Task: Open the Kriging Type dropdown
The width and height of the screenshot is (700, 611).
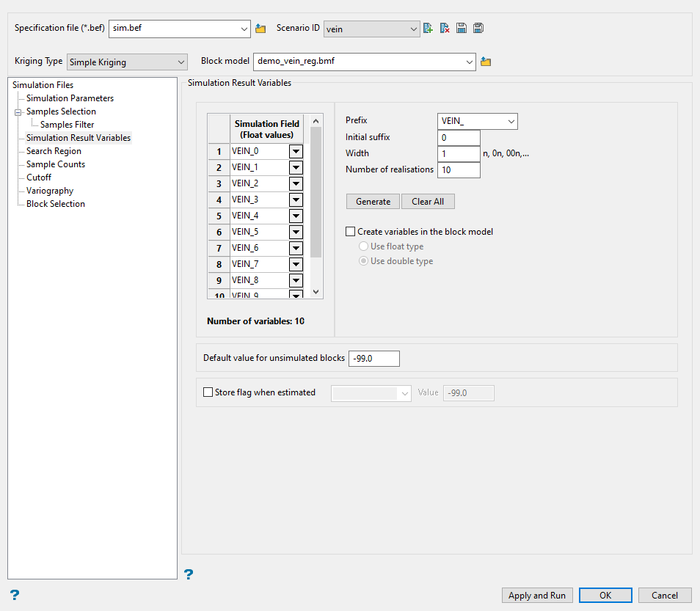Action: pyautogui.click(x=128, y=62)
